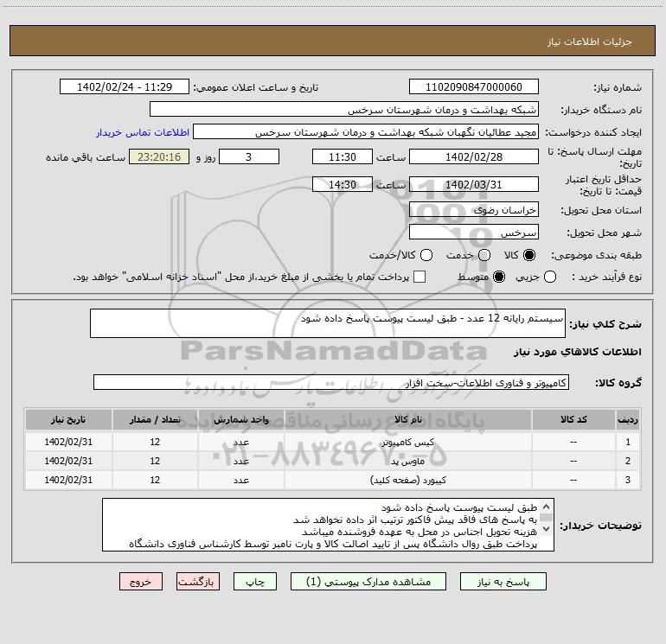This screenshot has width=666, height=644.
Task: Click quantity 12 in کیس کامپیوتر row
Action: 155,442
